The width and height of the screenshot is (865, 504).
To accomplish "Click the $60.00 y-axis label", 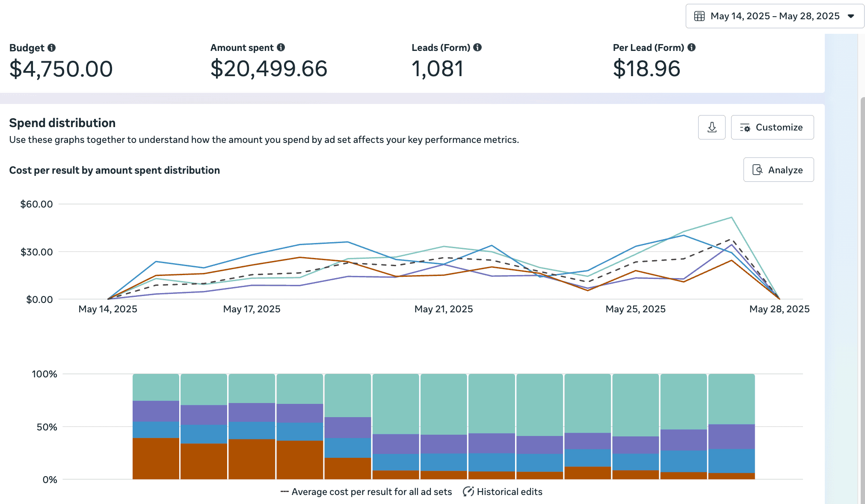I will click(36, 204).
